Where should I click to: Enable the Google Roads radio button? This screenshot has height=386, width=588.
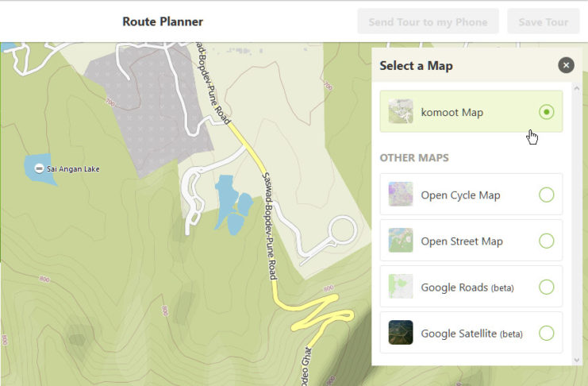pyautogui.click(x=546, y=287)
